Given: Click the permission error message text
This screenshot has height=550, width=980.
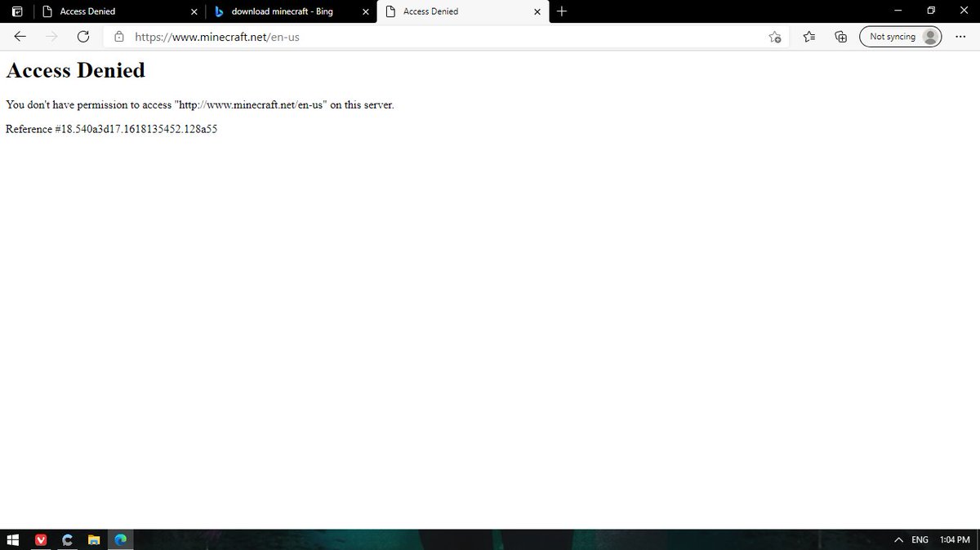Looking at the screenshot, I should pos(200,104).
